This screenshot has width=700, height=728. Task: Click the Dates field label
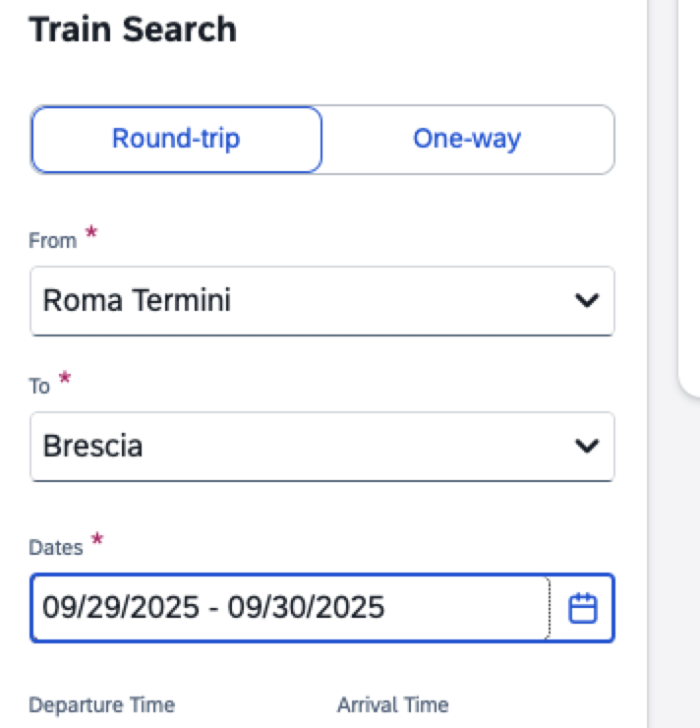pos(55,547)
